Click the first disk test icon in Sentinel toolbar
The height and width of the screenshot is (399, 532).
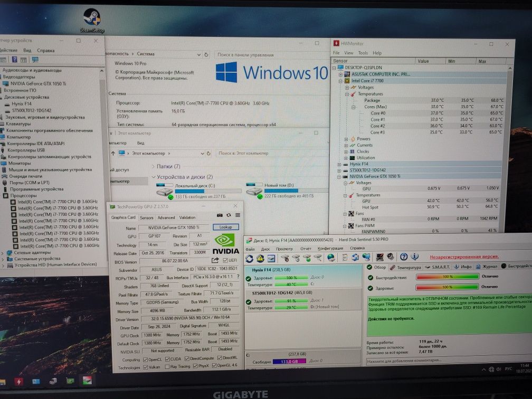(x=285, y=259)
